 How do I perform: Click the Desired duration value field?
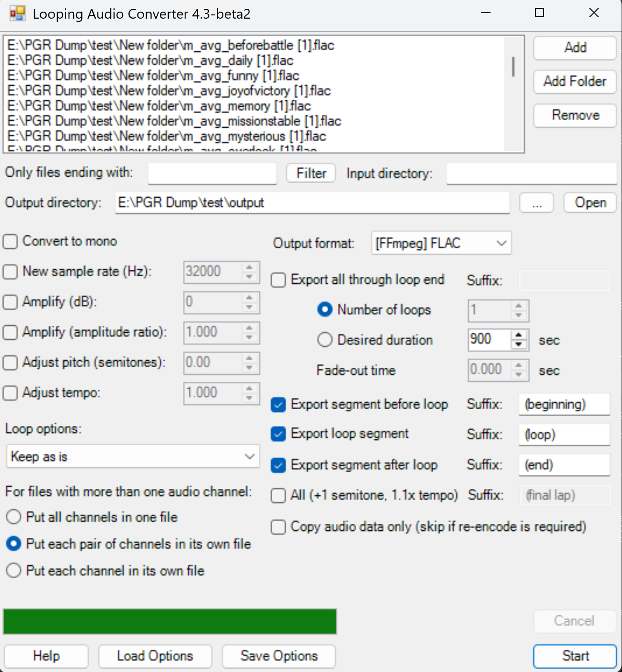(x=490, y=339)
